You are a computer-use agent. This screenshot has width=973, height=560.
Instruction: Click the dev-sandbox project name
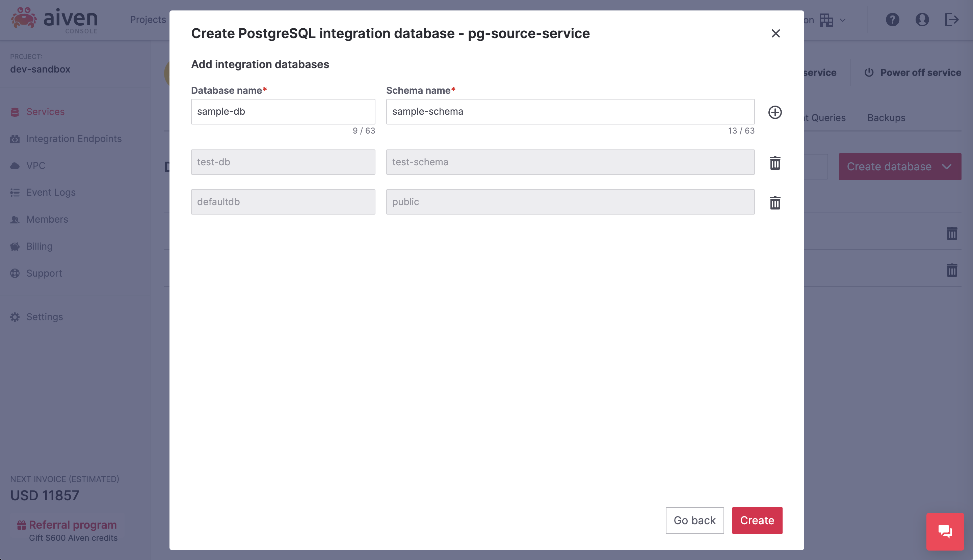point(40,69)
